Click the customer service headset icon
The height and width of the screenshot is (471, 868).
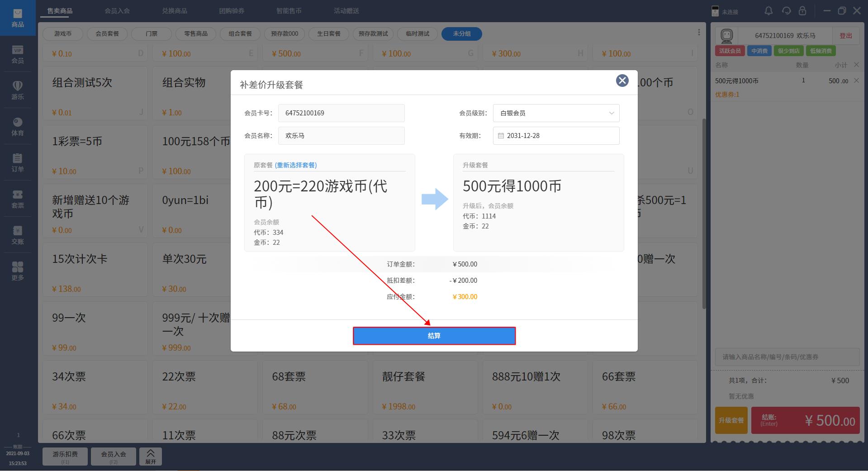click(786, 11)
